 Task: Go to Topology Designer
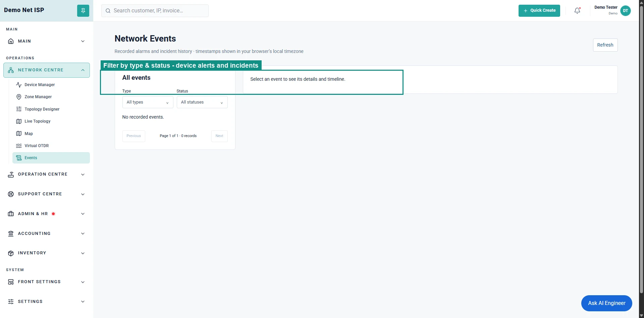51,109
